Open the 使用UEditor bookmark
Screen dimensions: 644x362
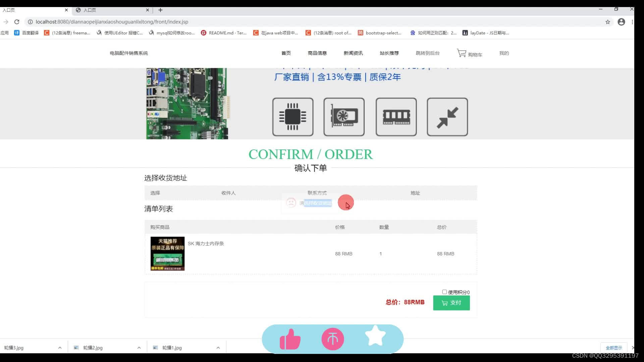point(119,33)
